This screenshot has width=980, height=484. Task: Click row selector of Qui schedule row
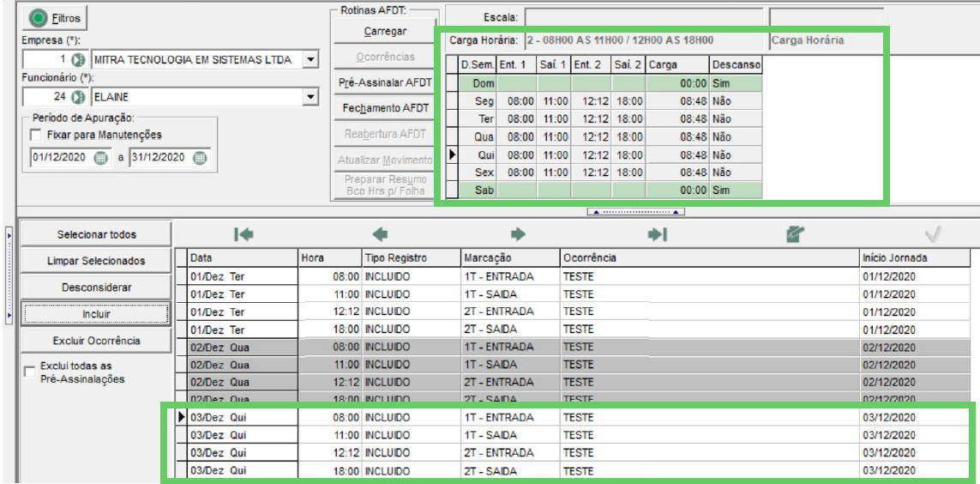(x=452, y=154)
